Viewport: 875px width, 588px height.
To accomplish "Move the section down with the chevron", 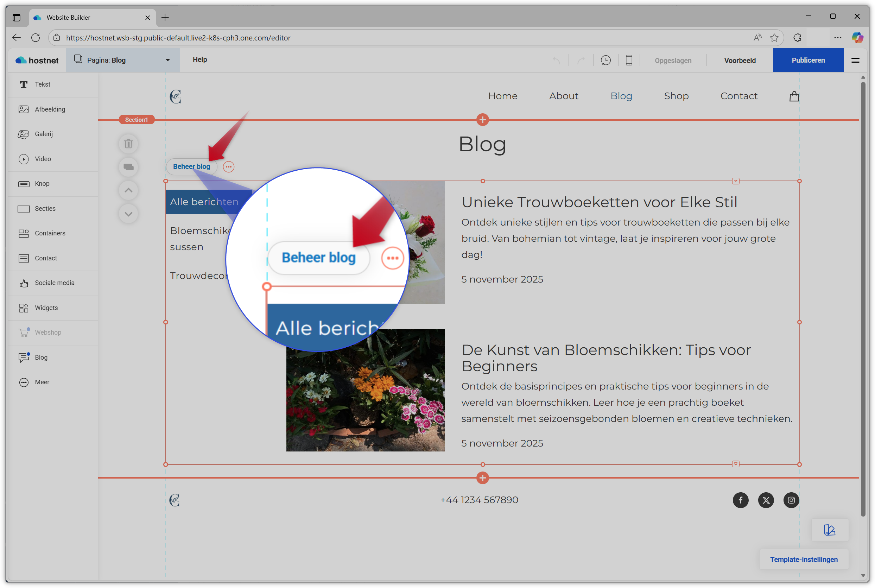I will click(128, 214).
